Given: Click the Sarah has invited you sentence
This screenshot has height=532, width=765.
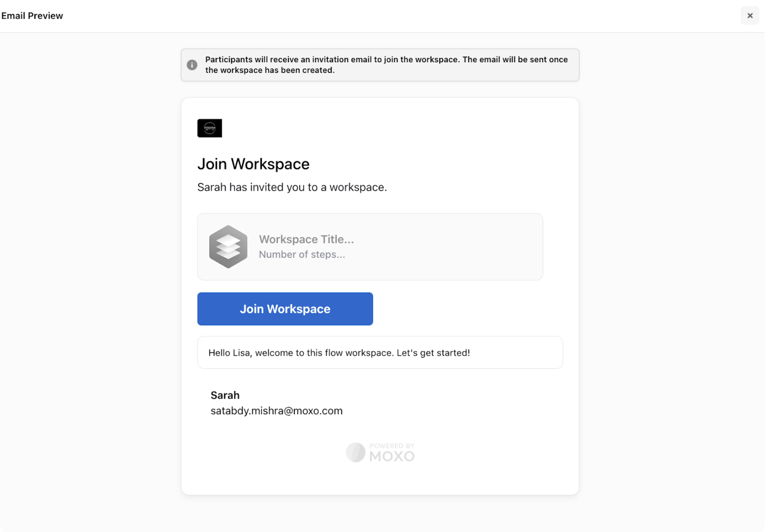Looking at the screenshot, I should tap(292, 187).
